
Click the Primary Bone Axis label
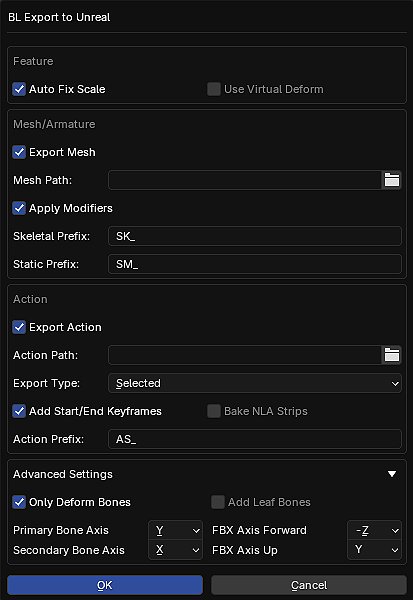[x=61, y=530]
